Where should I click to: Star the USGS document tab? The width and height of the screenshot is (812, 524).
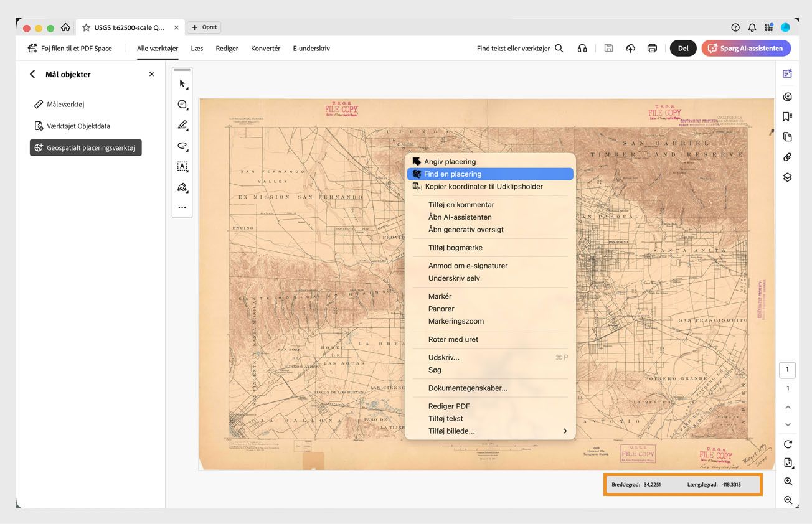click(x=87, y=27)
